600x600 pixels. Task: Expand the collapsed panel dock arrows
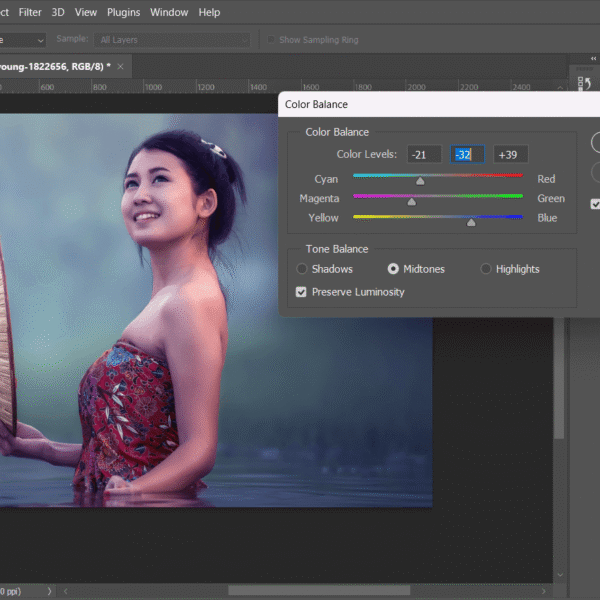click(593, 59)
